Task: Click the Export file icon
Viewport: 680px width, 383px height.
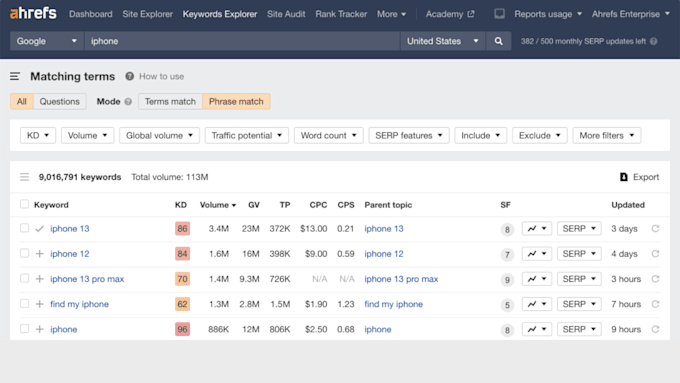Action: pyautogui.click(x=624, y=177)
